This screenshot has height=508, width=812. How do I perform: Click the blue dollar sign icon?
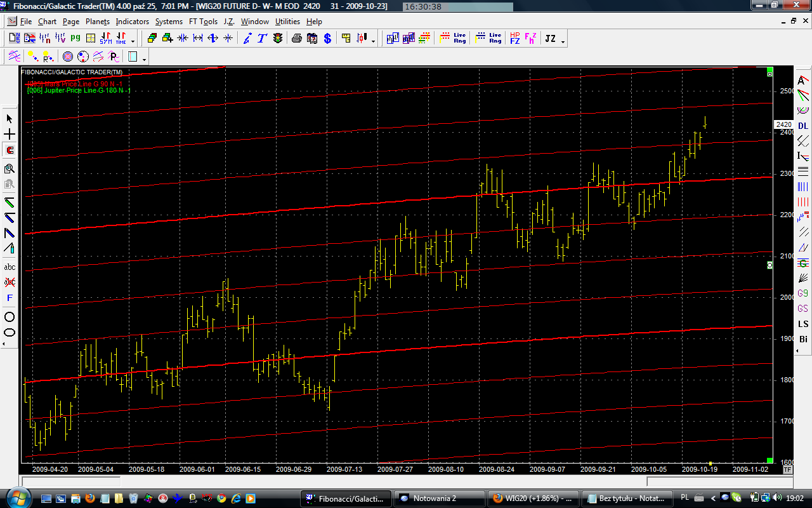[327, 39]
